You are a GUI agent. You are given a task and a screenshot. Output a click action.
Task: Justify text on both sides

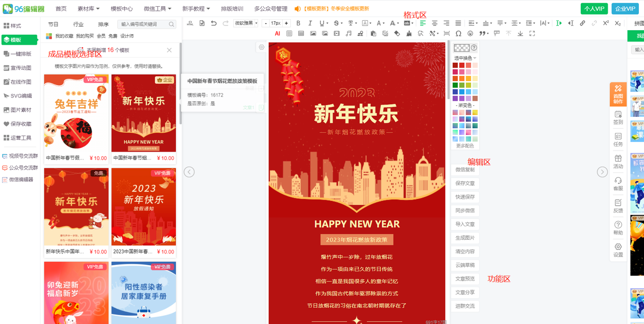tap(458, 23)
